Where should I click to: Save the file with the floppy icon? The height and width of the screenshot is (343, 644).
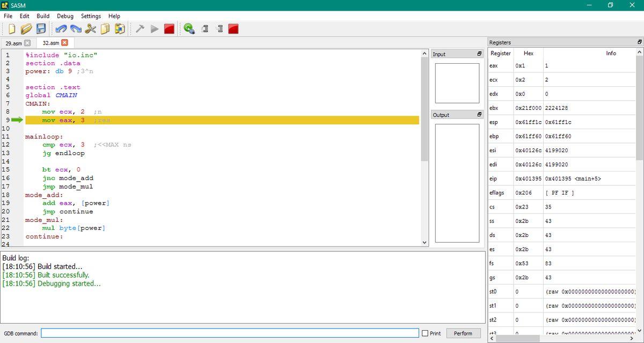[x=41, y=29]
